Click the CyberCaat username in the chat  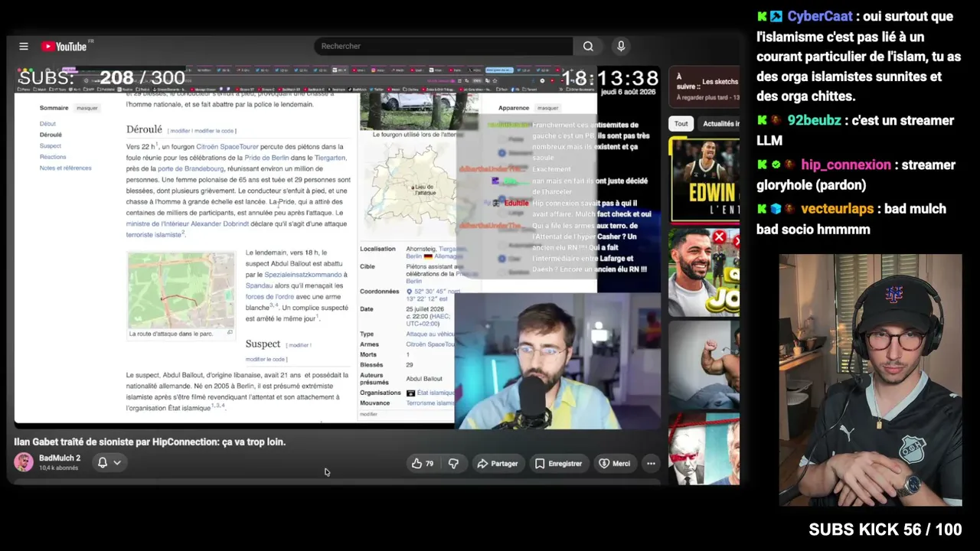click(x=820, y=17)
